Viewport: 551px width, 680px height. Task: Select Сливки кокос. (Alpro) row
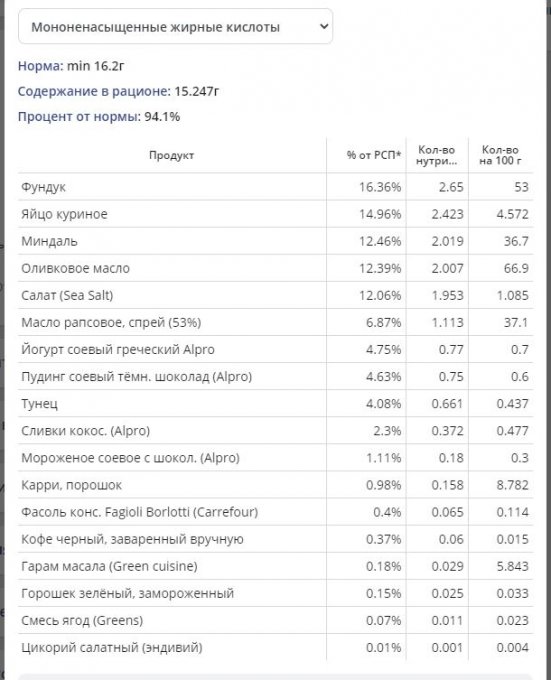pos(275,431)
